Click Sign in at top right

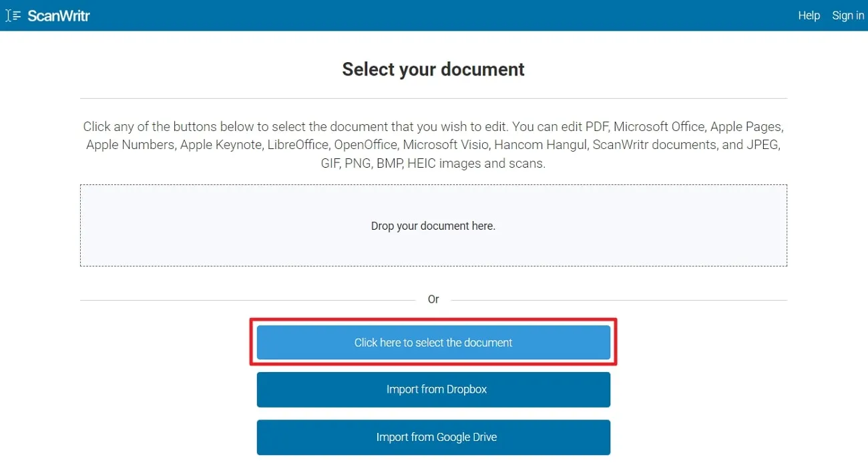pos(847,15)
